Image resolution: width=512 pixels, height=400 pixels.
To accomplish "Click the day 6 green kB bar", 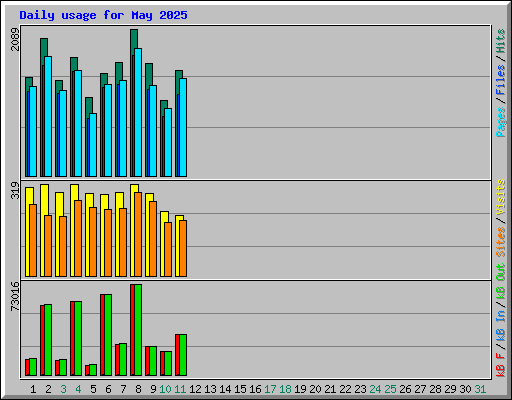I will click(108, 335).
